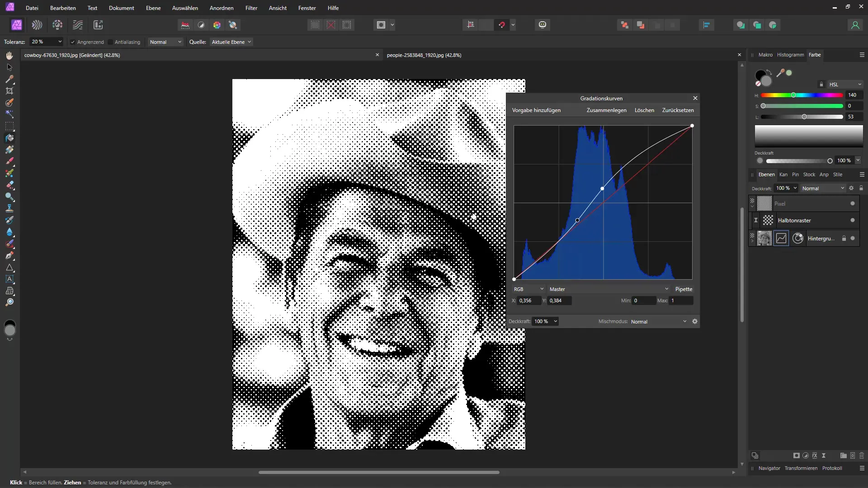
Task: Switch to the Protokoll tab
Action: (832, 468)
